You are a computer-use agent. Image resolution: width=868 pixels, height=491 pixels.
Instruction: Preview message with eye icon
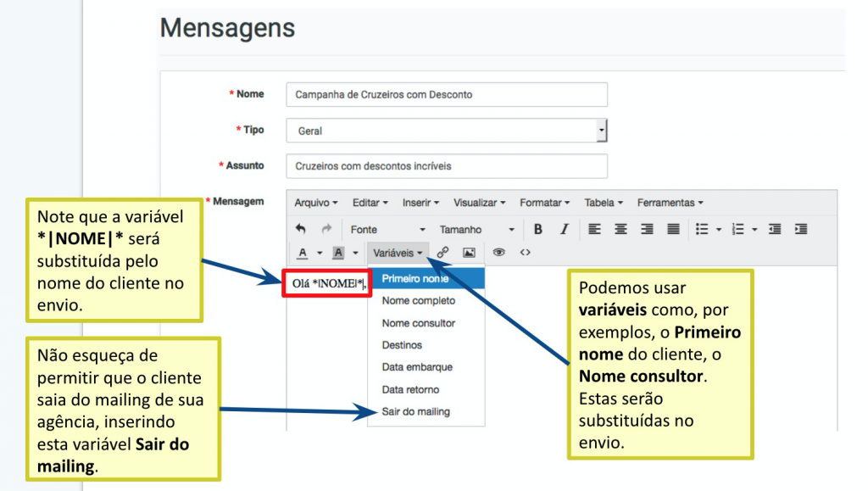tap(498, 253)
